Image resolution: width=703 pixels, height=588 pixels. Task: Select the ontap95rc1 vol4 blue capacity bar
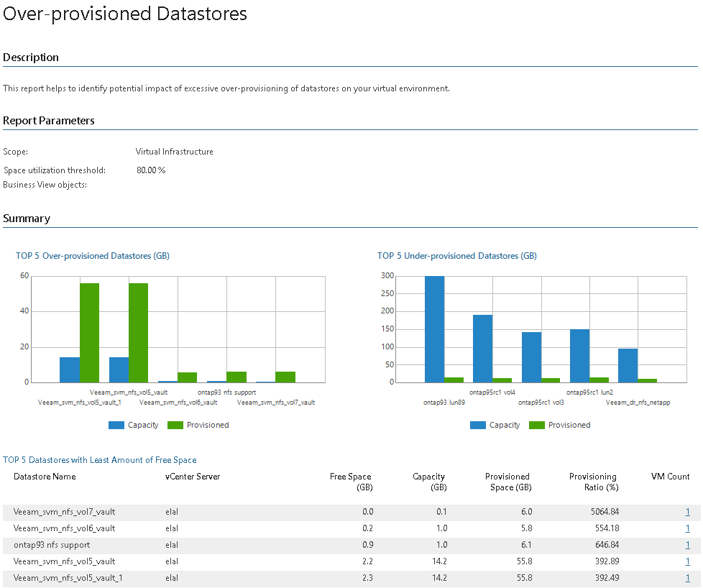pyautogui.click(x=483, y=349)
